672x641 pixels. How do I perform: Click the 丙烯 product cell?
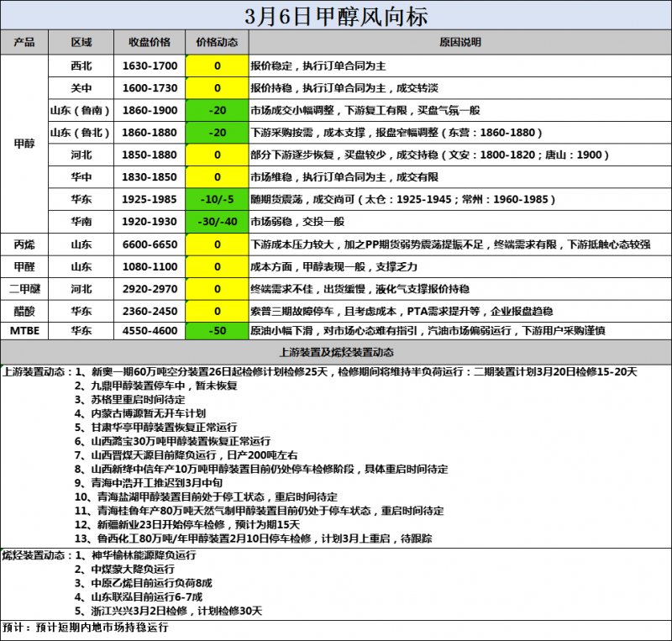(x=24, y=244)
